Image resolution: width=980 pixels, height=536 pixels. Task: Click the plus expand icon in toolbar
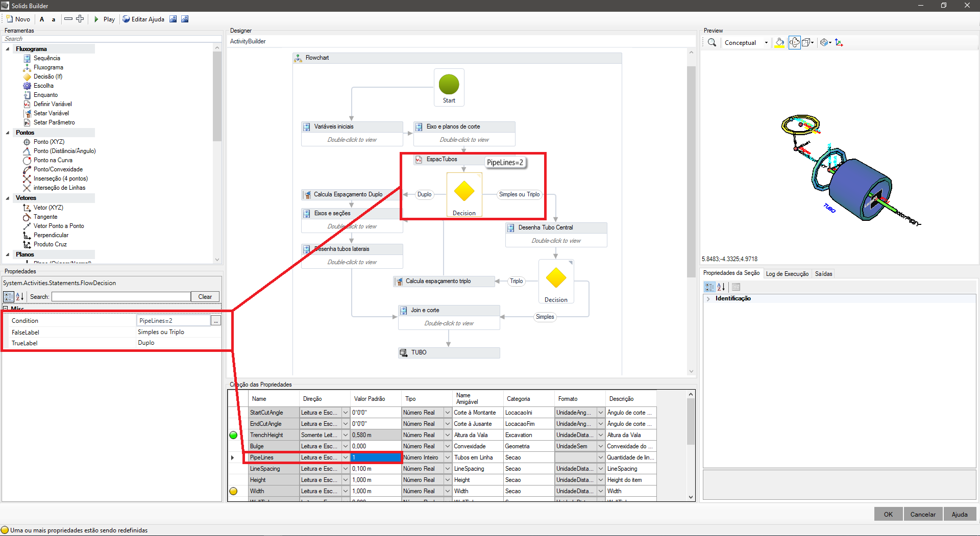click(x=80, y=19)
